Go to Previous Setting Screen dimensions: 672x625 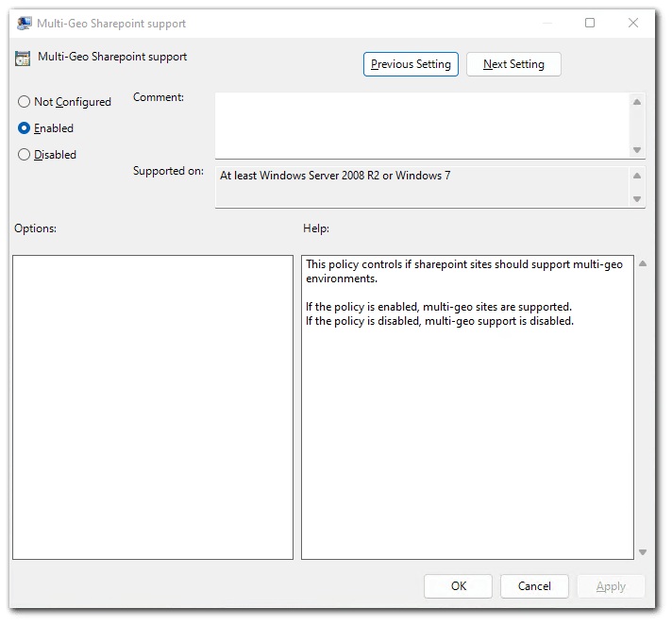[x=411, y=64]
